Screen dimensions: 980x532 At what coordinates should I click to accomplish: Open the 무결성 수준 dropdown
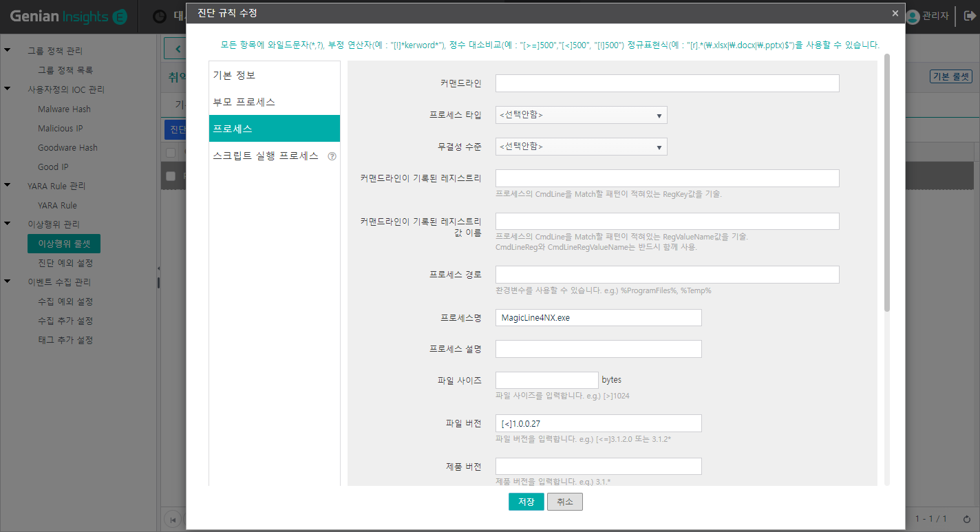click(581, 147)
